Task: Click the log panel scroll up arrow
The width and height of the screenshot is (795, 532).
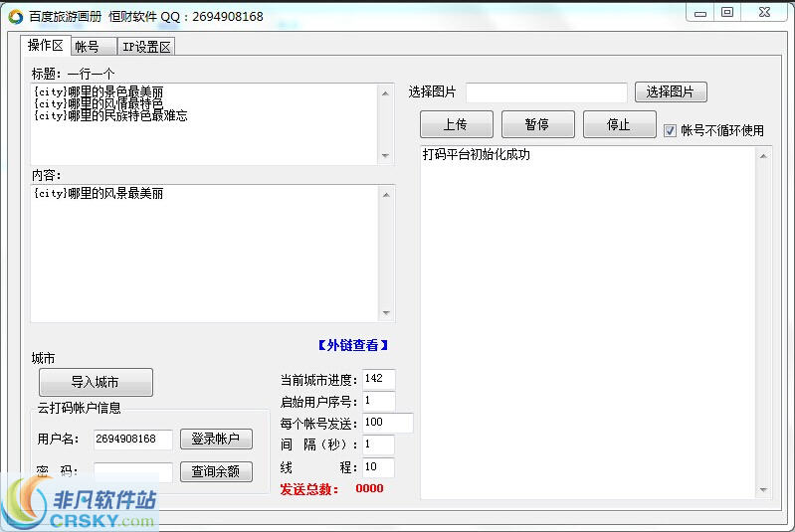Action: pos(763,156)
